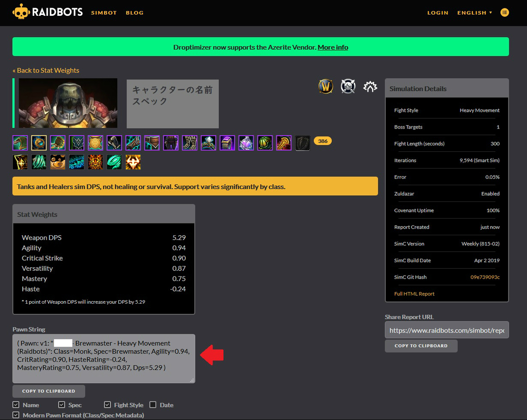Click the Share Report URL field
The height and width of the screenshot is (420, 527).
[447, 330]
